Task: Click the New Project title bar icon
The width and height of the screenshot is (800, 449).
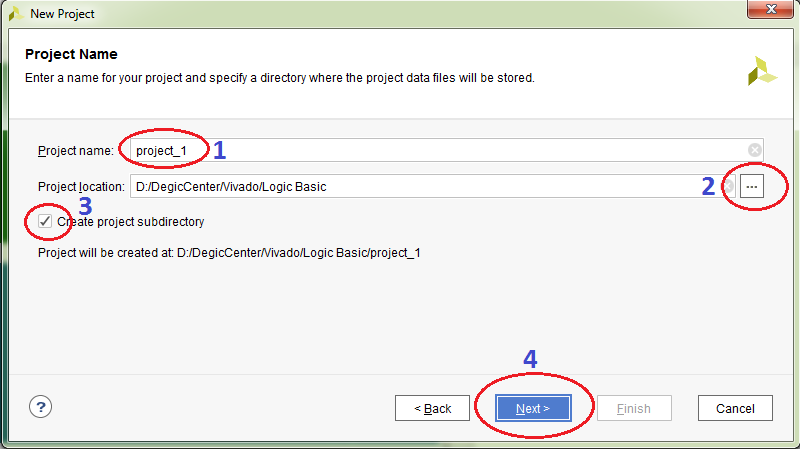Action: coord(16,14)
